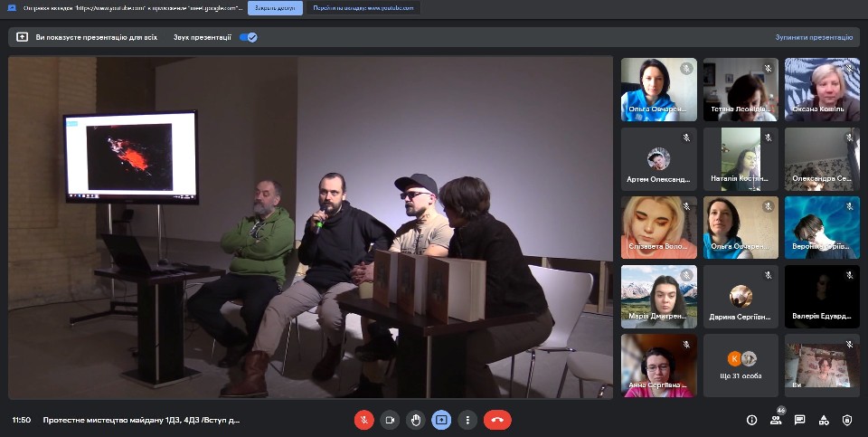Select Марія Дмитрен... participant tile
This screenshot has height=437, width=868.
pyautogui.click(x=659, y=297)
